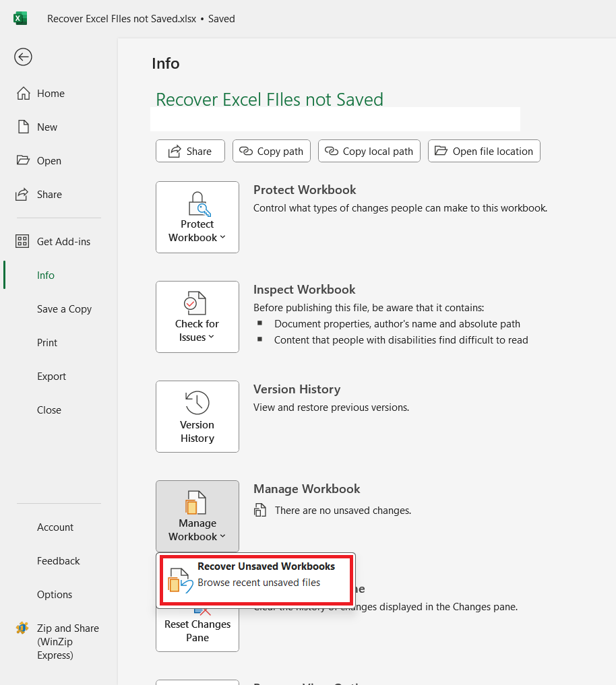The image size is (616, 685).
Task: Click the Version History heading text
Action: pos(297,389)
